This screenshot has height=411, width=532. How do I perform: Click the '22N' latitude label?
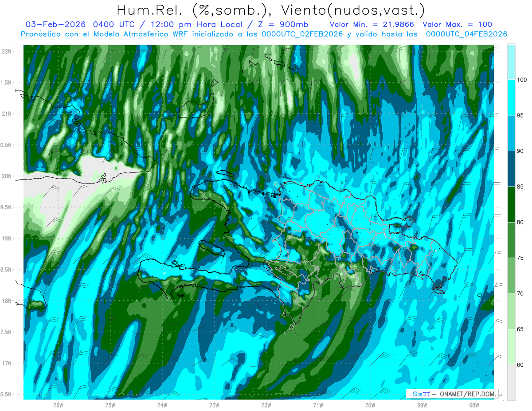pyautogui.click(x=7, y=51)
